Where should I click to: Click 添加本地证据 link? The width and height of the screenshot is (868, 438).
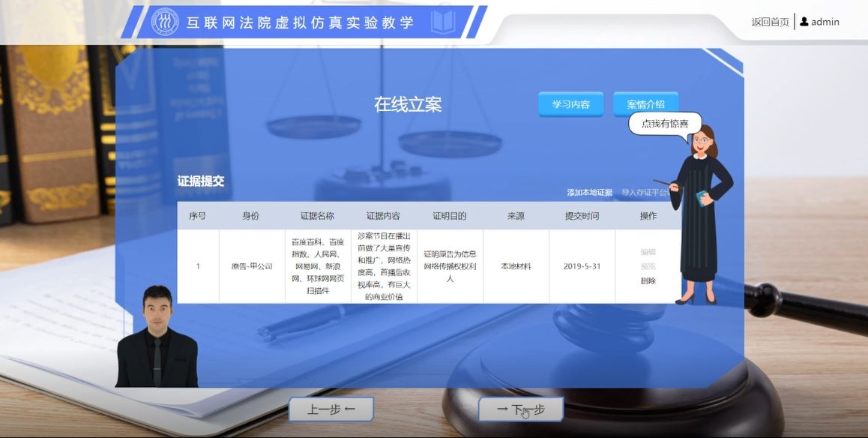pos(590,192)
